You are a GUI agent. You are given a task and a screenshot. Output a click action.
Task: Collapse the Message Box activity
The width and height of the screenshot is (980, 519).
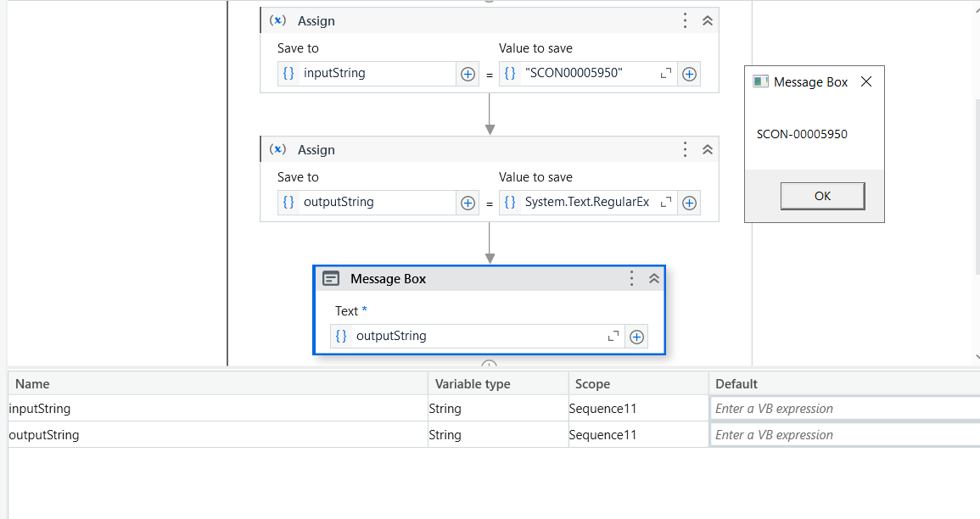click(x=654, y=279)
